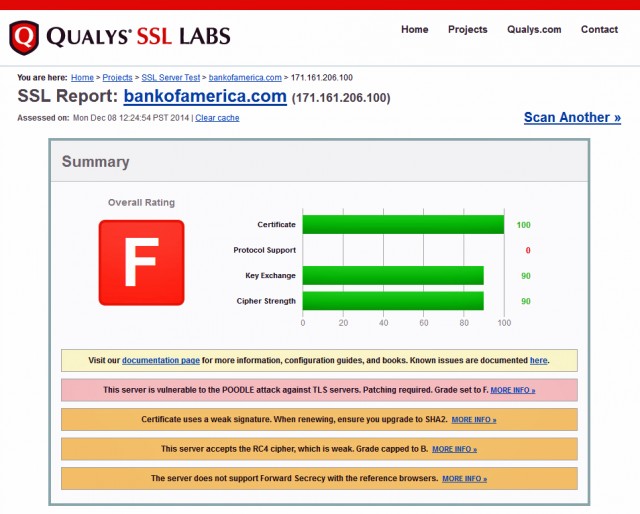Open MORE INFO for RC4 cipher warning
This screenshot has height=514, width=640.
pos(454,449)
